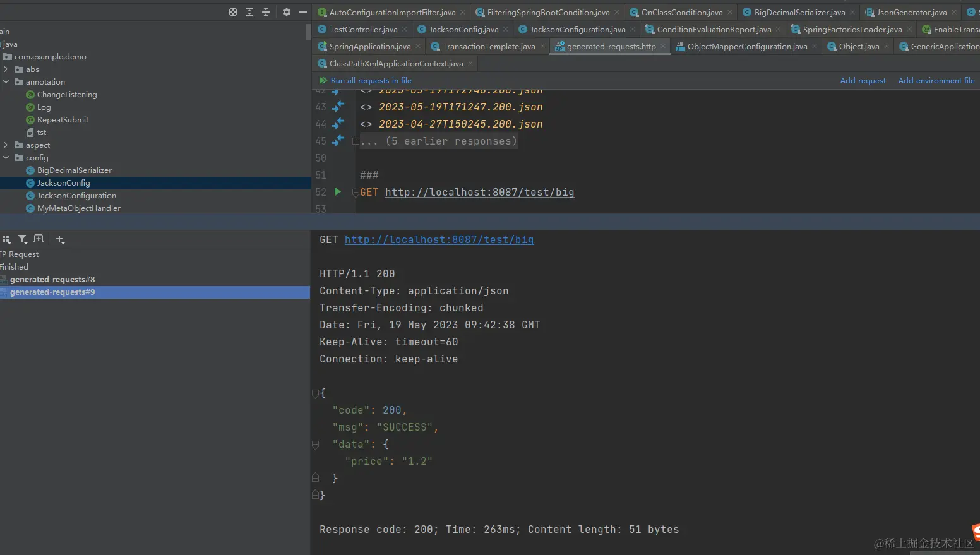Click the Content-Type: application/json header line
The height and width of the screenshot is (555, 980).
414,291
